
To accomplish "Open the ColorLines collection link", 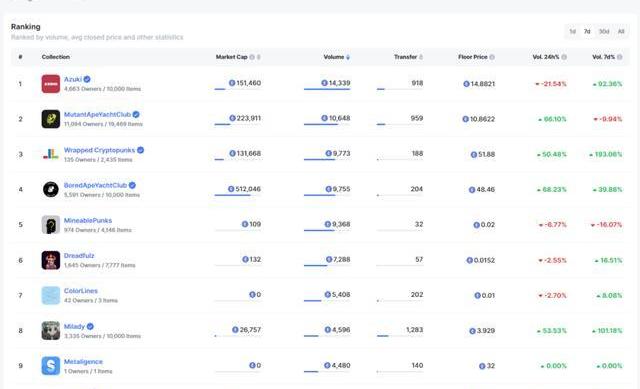I will pyautogui.click(x=81, y=291).
